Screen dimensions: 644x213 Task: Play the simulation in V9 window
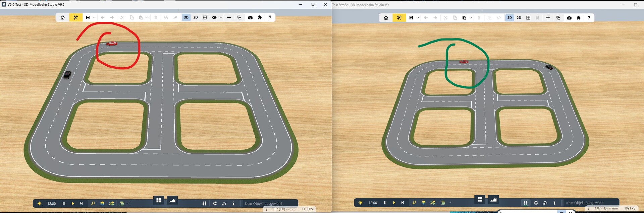coord(394,203)
